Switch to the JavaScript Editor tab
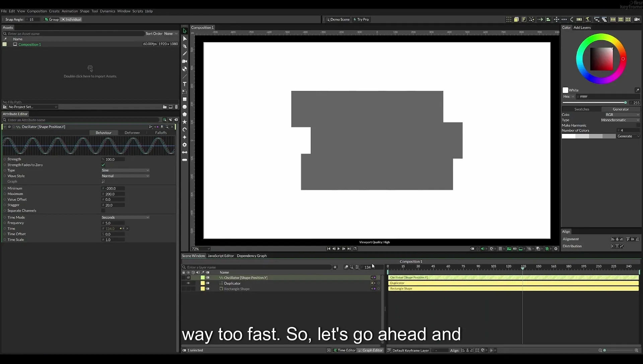This screenshot has height=364, width=643. (x=221, y=256)
